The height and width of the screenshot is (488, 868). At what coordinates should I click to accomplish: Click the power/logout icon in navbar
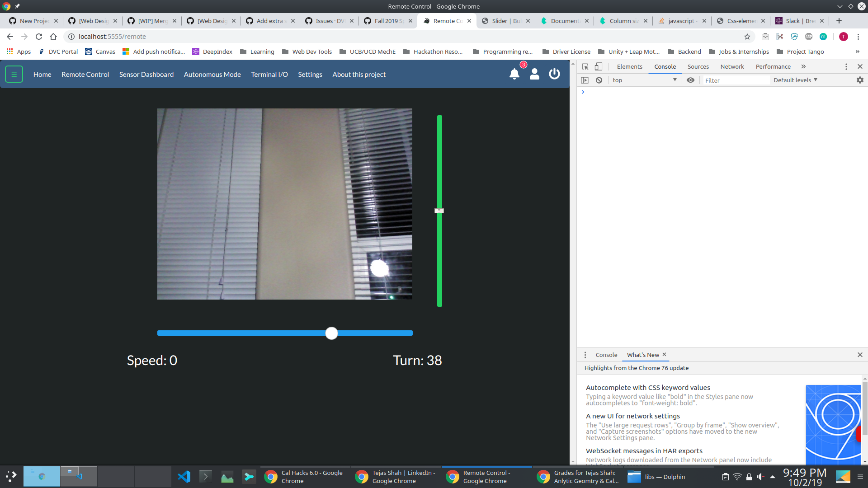point(554,74)
